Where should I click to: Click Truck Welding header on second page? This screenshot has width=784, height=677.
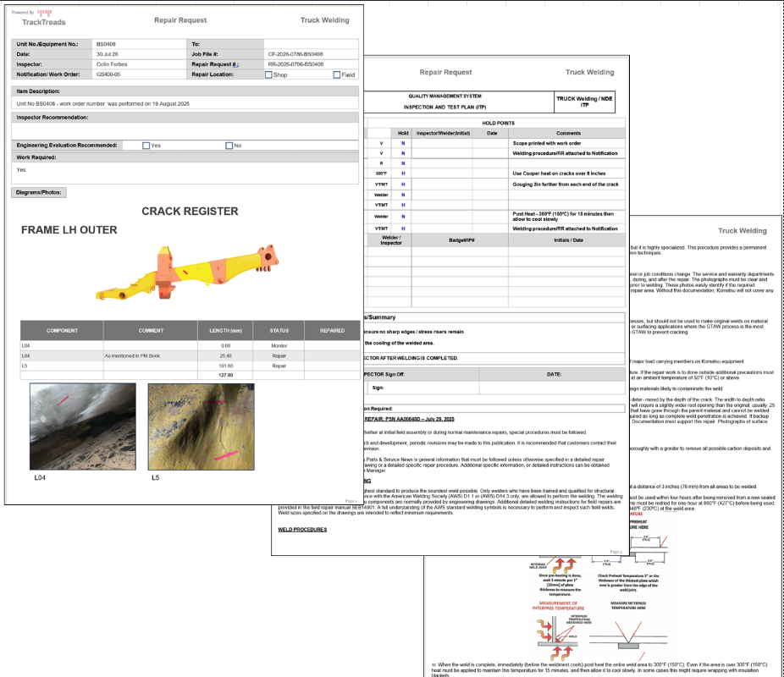tap(589, 72)
